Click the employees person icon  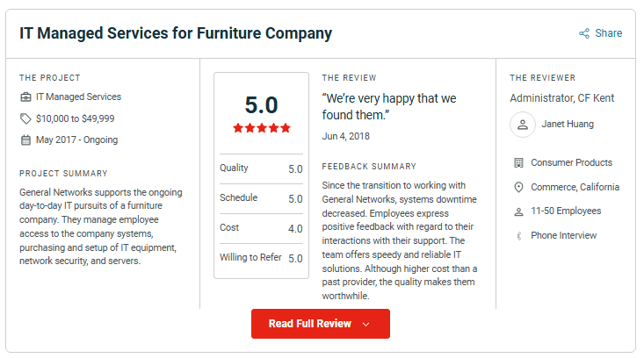[x=518, y=211]
